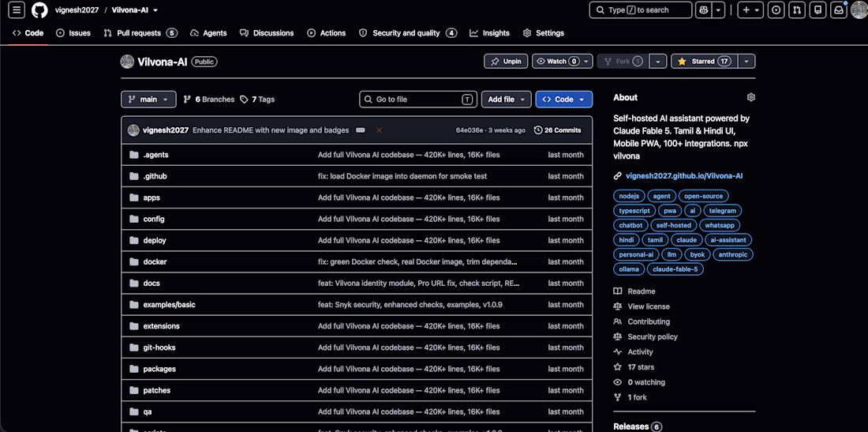Expand the Fork options dropdown arrow
The width and height of the screenshot is (868, 432).
[657, 62]
